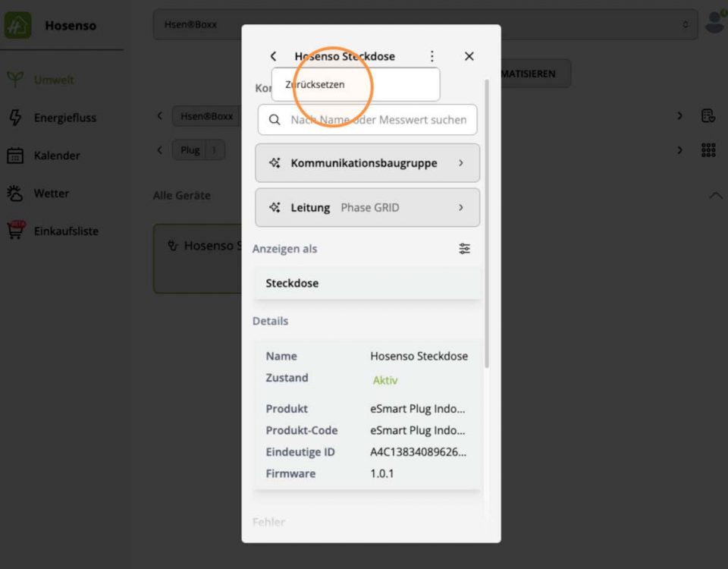The image size is (728, 569).
Task: Open the Umwelt sidebar item
Action: (53, 80)
